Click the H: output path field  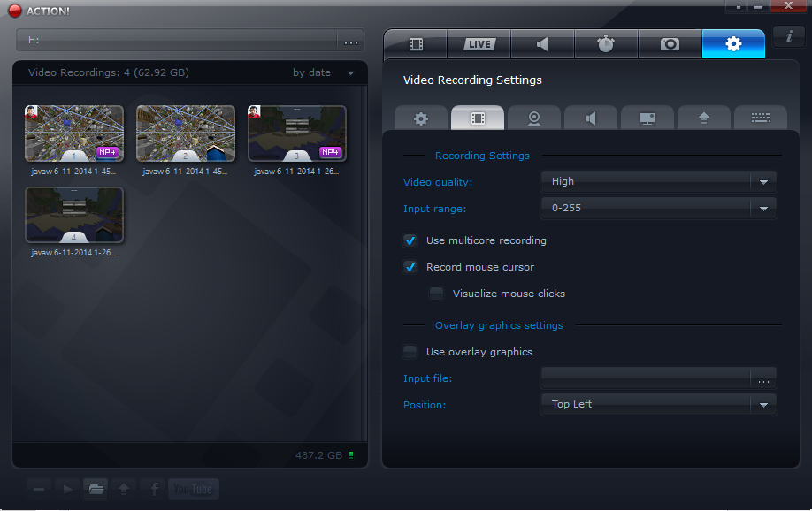pos(177,41)
